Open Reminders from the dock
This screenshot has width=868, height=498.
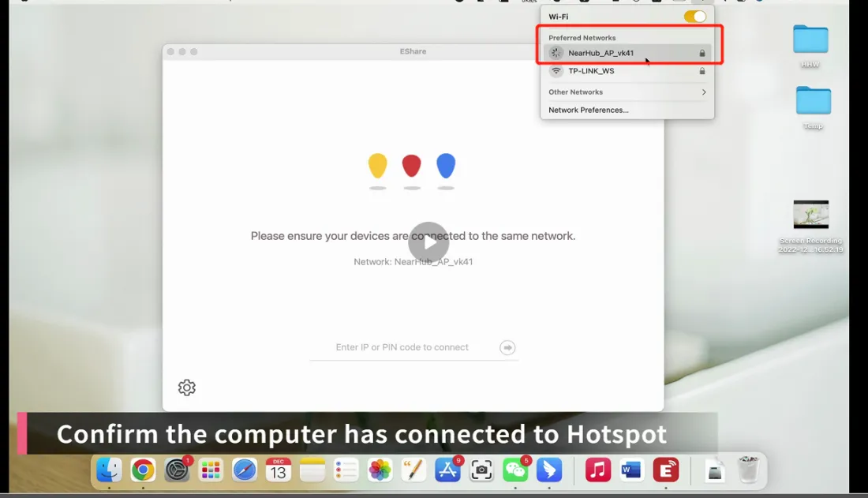346,470
